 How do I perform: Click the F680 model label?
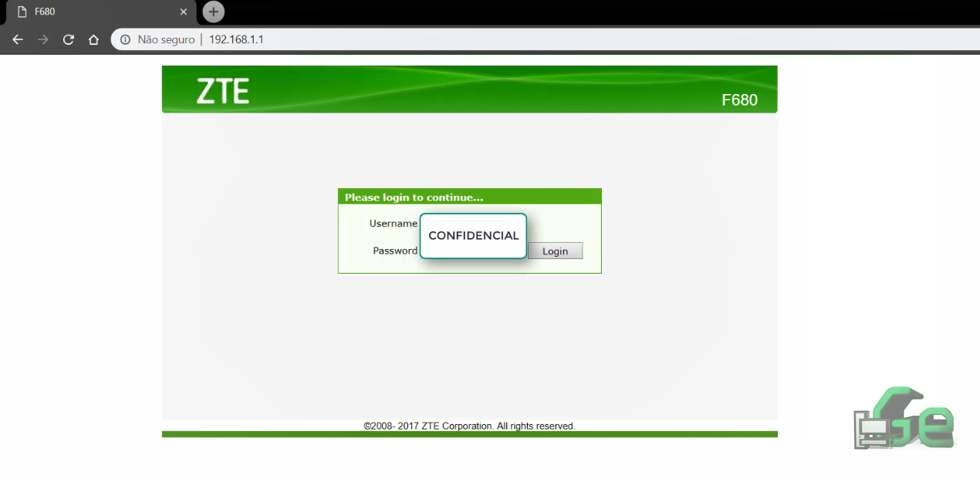click(739, 100)
